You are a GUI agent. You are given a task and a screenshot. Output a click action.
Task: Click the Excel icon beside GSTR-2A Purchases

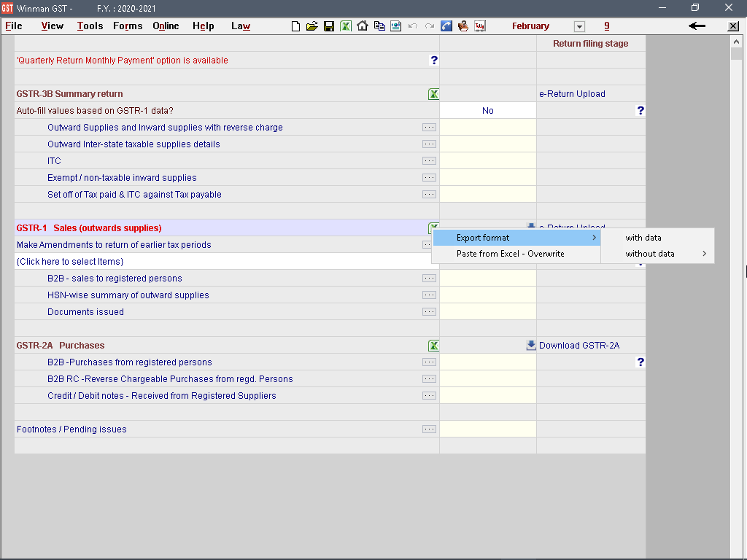click(x=433, y=346)
